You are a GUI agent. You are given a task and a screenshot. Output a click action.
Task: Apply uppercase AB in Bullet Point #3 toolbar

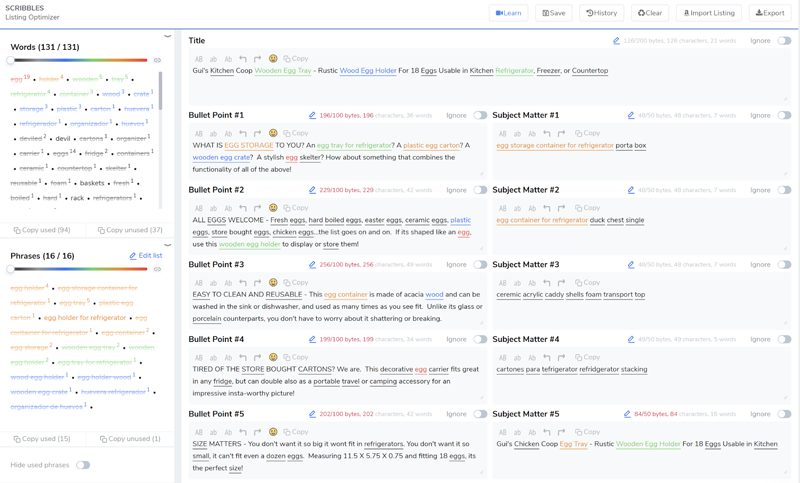coord(198,283)
